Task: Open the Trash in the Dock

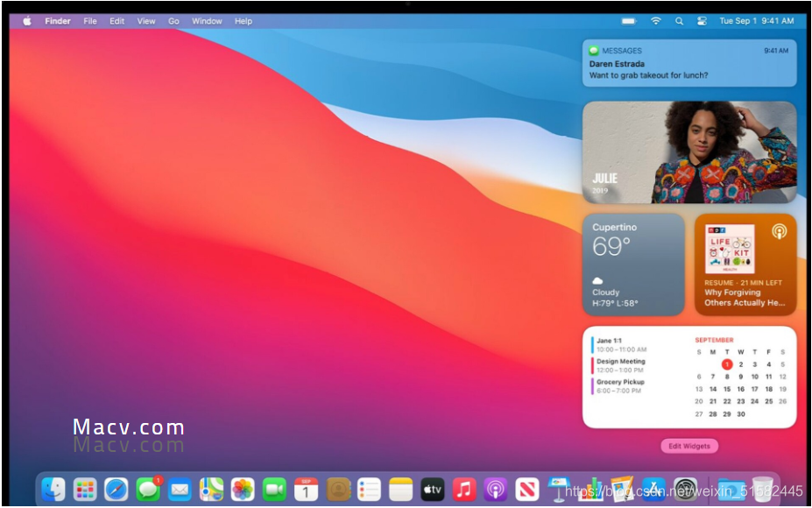Action: pos(763,489)
